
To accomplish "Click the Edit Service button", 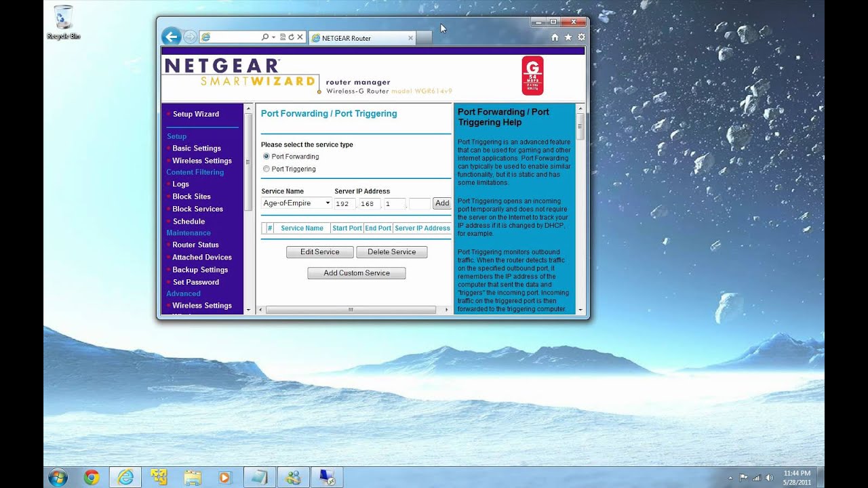I will [320, 251].
